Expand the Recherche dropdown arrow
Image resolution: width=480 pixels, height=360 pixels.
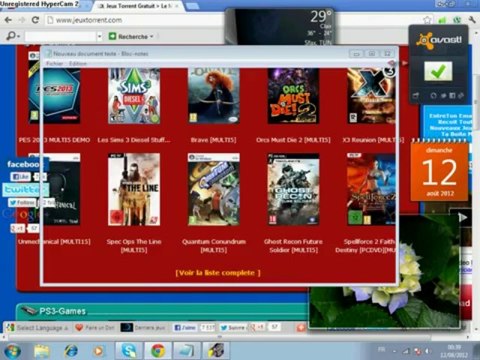(x=152, y=36)
